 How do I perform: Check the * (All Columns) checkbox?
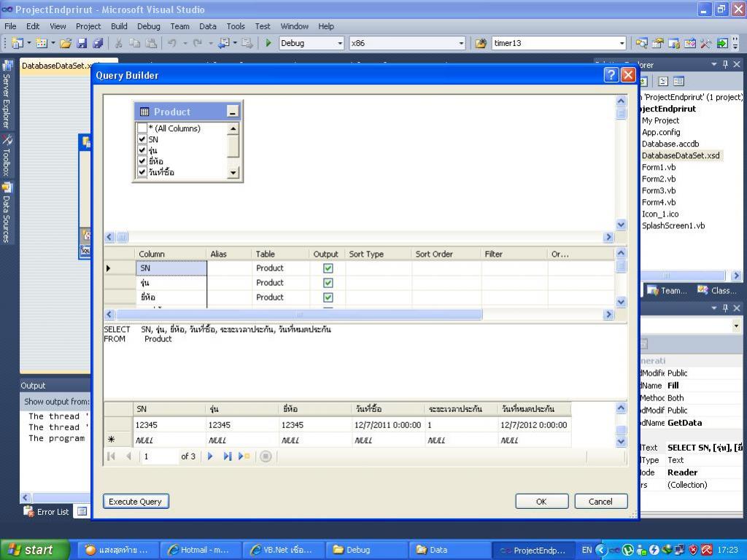pos(142,128)
